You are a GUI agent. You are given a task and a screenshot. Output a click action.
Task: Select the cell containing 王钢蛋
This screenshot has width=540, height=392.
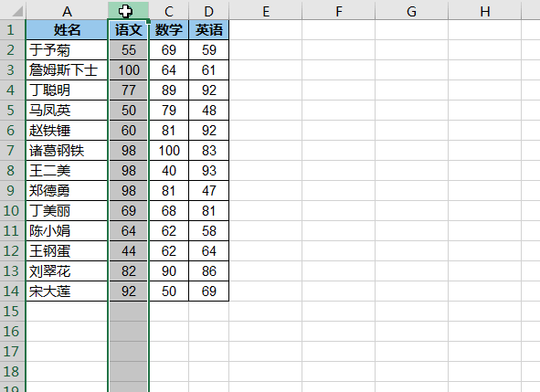coord(67,250)
